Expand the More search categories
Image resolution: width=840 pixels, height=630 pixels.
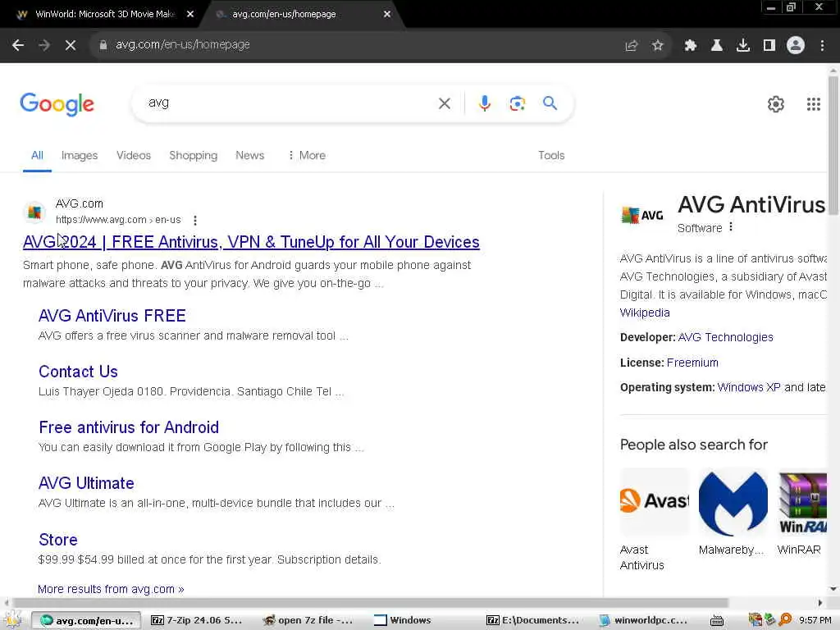coord(307,155)
